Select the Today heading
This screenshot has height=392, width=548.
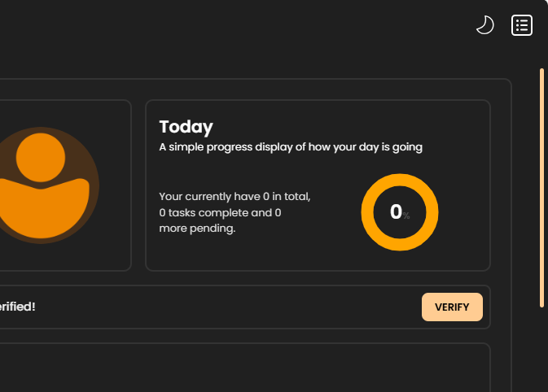pyautogui.click(x=186, y=127)
